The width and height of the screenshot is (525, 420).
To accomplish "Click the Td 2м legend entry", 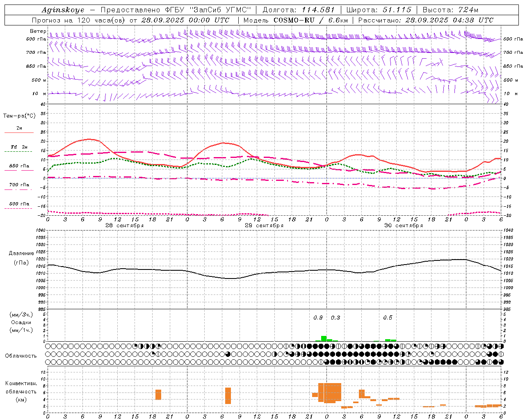I will pos(19,147).
